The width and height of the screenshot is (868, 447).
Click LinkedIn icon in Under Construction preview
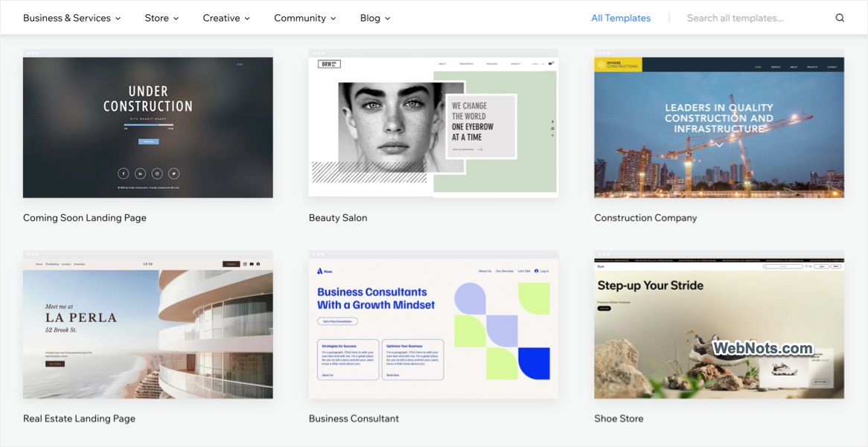point(140,174)
